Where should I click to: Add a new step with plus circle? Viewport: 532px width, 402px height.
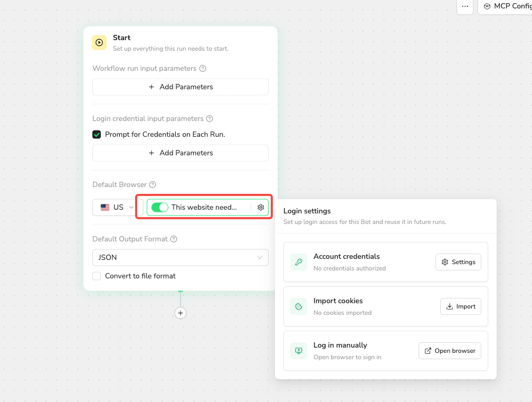coord(180,313)
